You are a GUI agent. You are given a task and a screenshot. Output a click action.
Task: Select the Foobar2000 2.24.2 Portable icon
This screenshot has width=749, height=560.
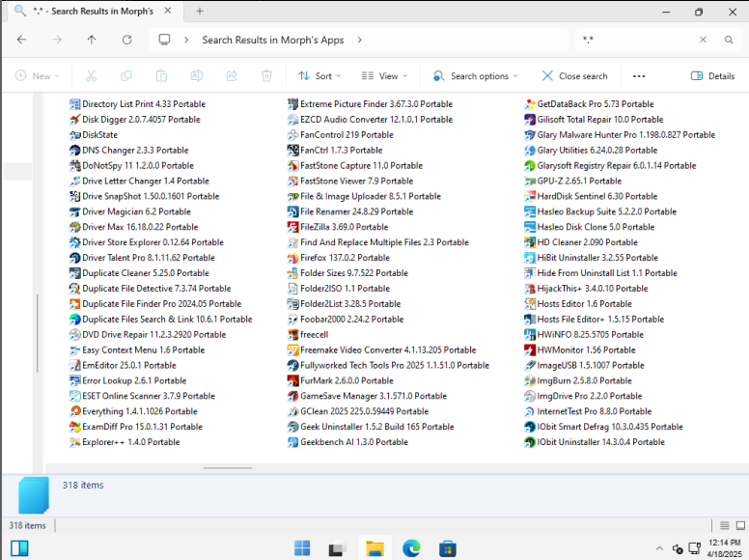point(292,320)
